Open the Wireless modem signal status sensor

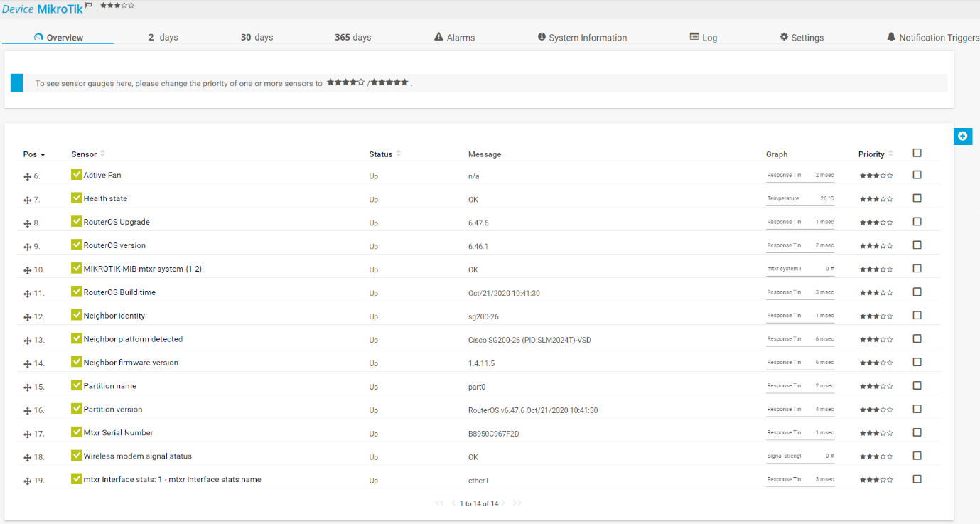click(x=137, y=456)
